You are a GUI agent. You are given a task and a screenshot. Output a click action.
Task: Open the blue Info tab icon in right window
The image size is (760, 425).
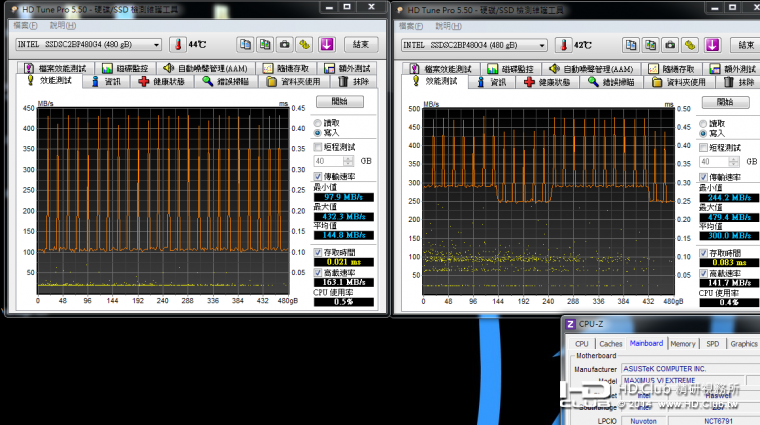point(480,82)
